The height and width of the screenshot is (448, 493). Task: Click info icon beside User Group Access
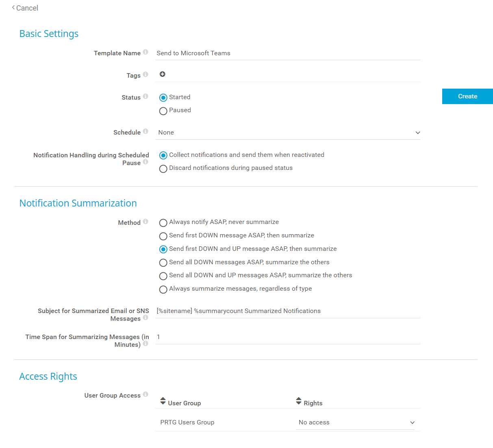(146, 394)
